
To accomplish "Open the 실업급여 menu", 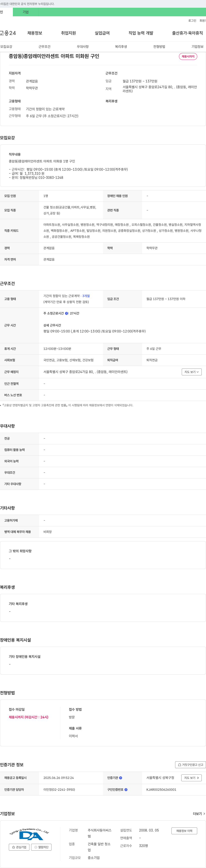I will point(102,33).
